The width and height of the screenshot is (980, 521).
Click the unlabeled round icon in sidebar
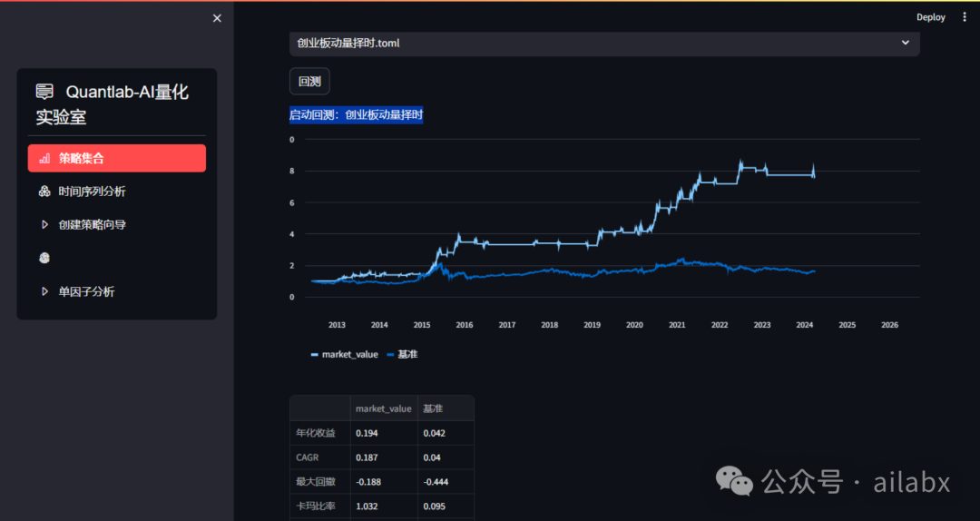pyautogui.click(x=44, y=258)
